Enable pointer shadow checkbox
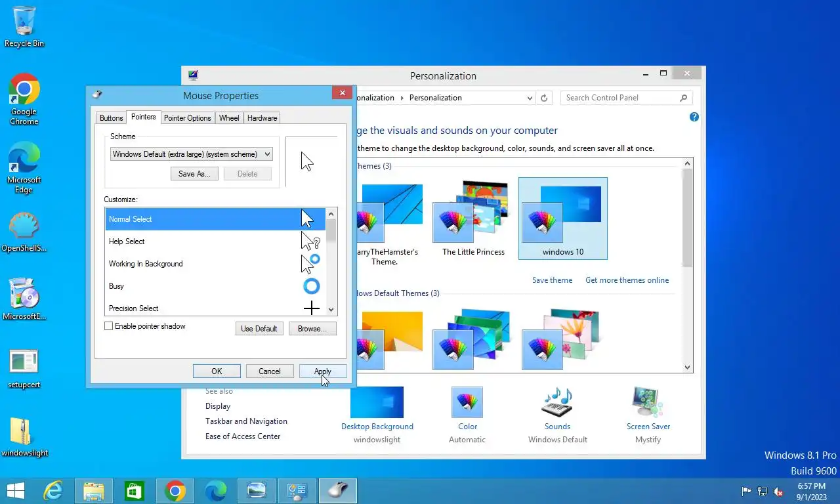The image size is (840, 504). (x=109, y=326)
